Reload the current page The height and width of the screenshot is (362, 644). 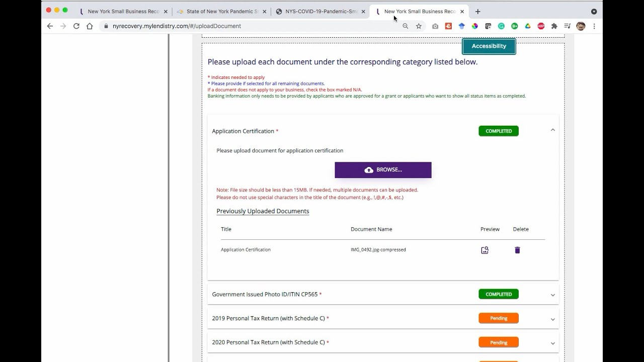tap(76, 26)
